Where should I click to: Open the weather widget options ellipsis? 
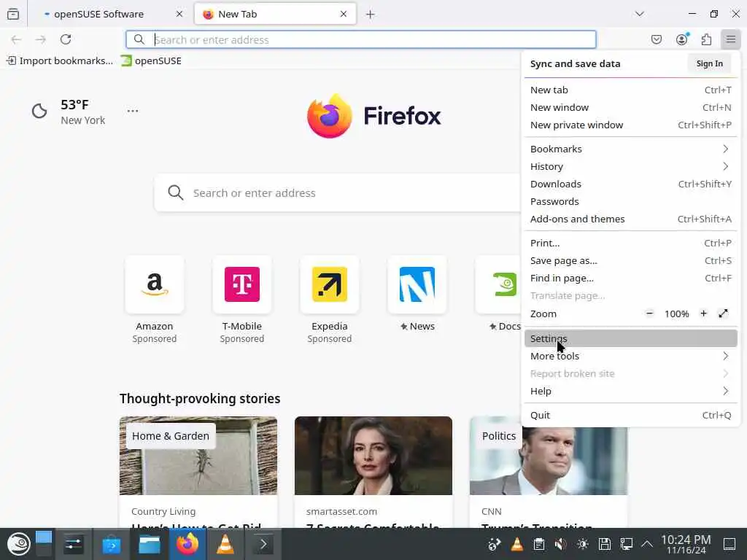coord(133,111)
